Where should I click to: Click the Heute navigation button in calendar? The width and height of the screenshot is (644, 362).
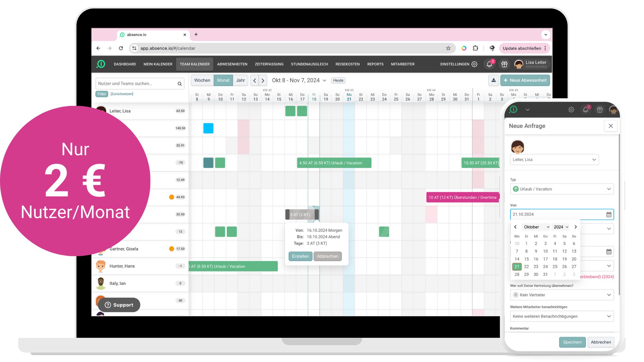(338, 80)
